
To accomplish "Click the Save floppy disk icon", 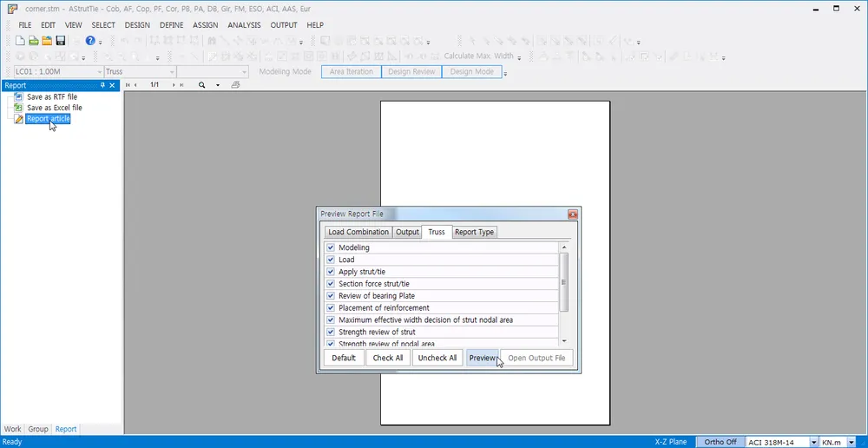I will pyautogui.click(x=61, y=41).
